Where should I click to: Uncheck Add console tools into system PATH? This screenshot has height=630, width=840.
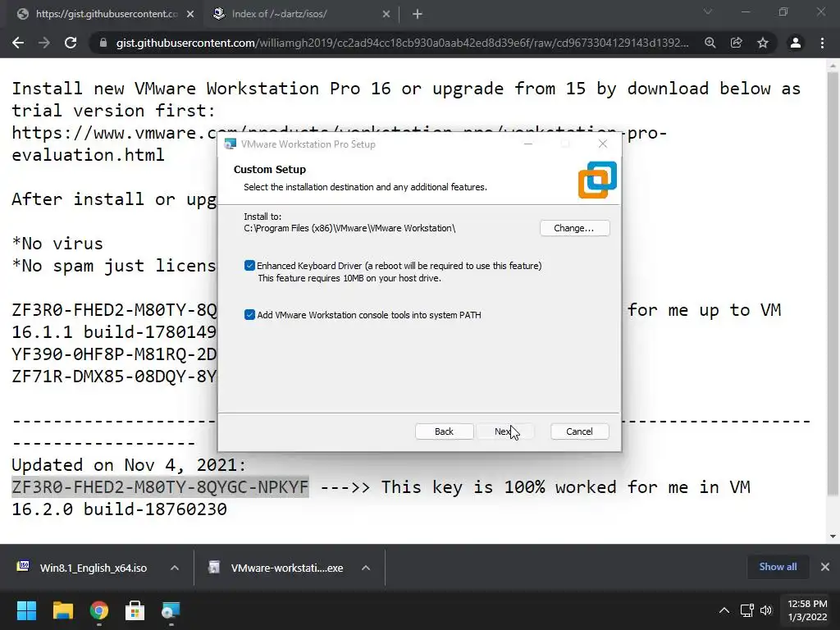(249, 315)
